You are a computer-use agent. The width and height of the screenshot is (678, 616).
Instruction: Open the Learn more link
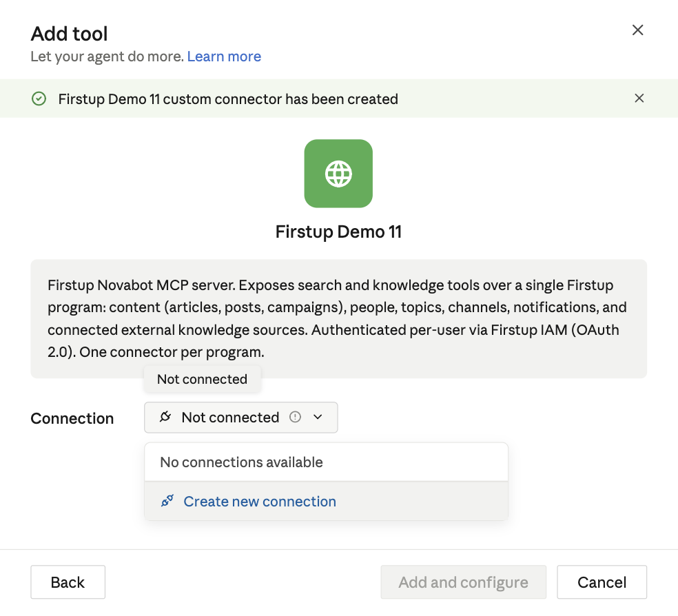point(224,57)
